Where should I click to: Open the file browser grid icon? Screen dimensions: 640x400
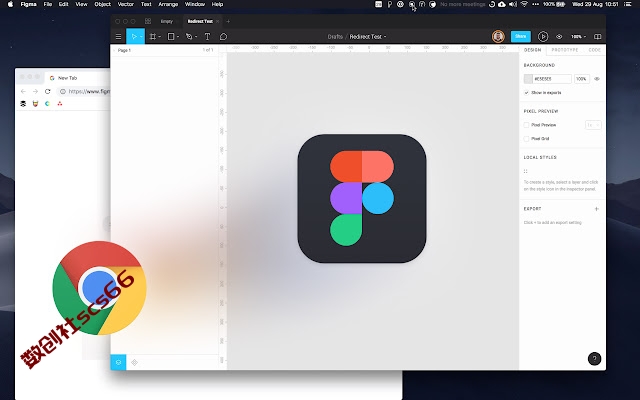(x=148, y=21)
